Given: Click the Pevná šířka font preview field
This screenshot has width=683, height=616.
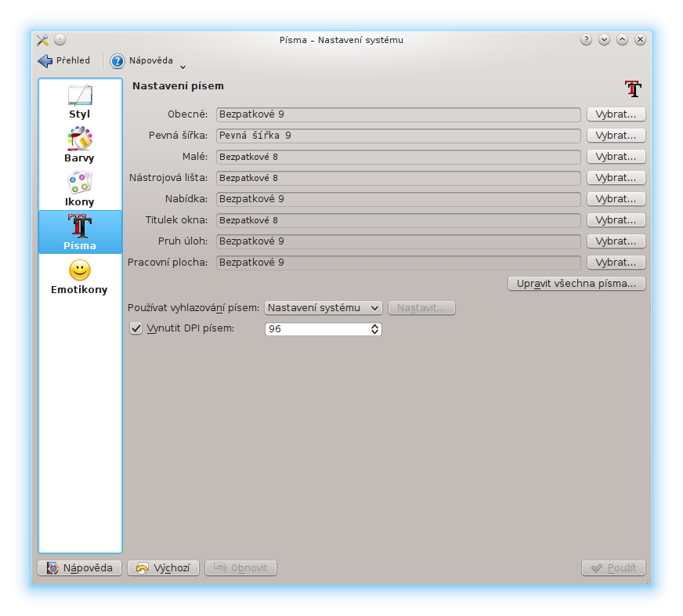Looking at the screenshot, I should (398, 136).
